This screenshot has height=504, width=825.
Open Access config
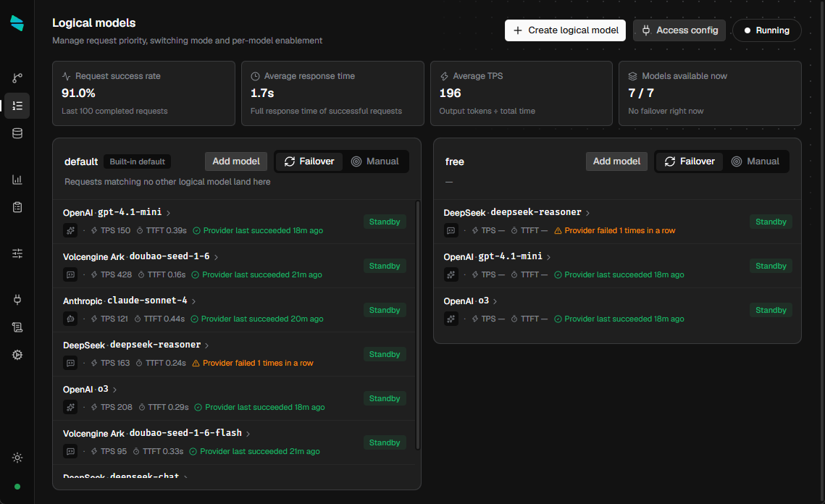pyautogui.click(x=679, y=30)
